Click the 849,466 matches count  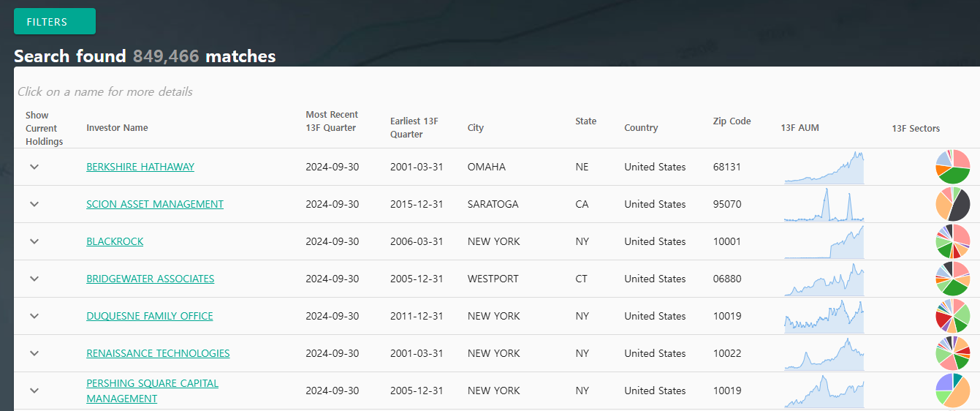click(x=166, y=56)
